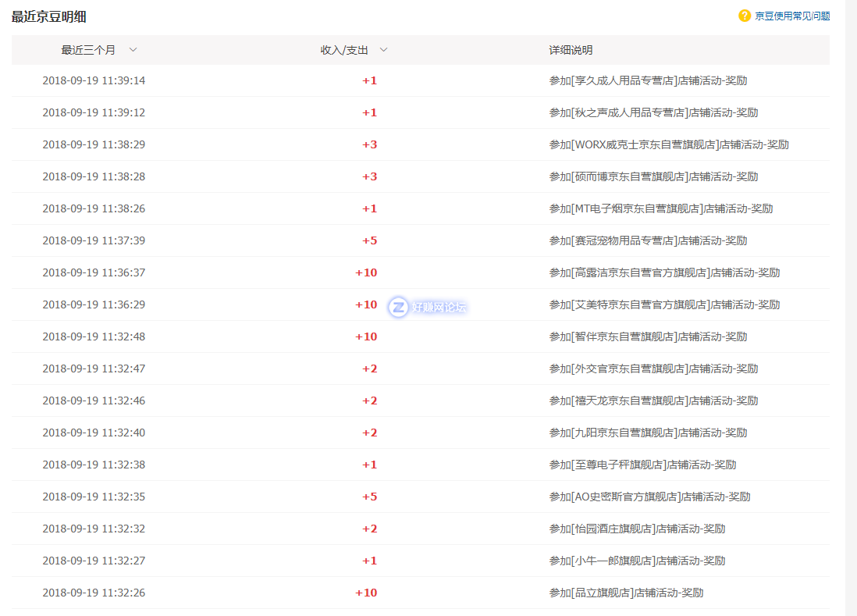The width and height of the screenshot is (857, 616).
Task: Click the 外交官京东自营旗舰店 reward description
Action: [654, 369]
